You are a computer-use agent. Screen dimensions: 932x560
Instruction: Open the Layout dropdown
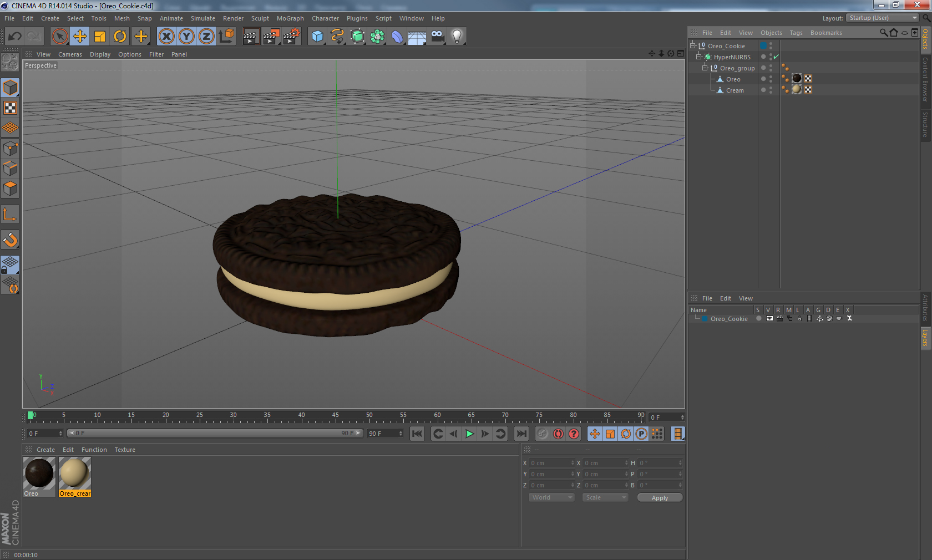tap(883, 18)
